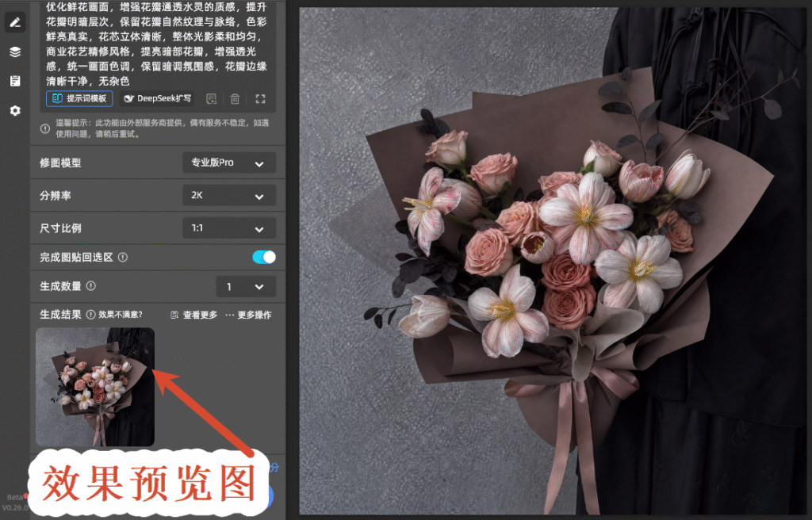This screenshot has width=812, height=520.
Task: Click the 温馨提示 notice text
Action: 162,128
